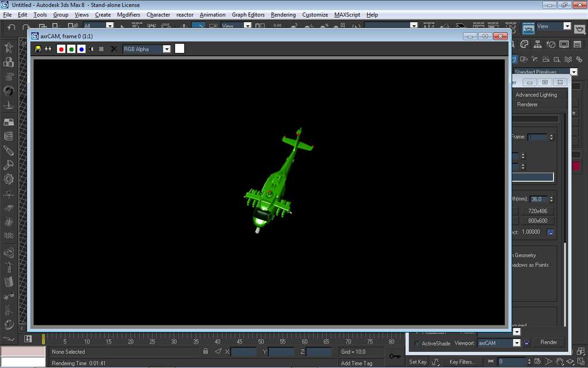Screen dimensions: 588x368
Task: Click the selection lock padlock icon
Action: click(x=206, y=351)
